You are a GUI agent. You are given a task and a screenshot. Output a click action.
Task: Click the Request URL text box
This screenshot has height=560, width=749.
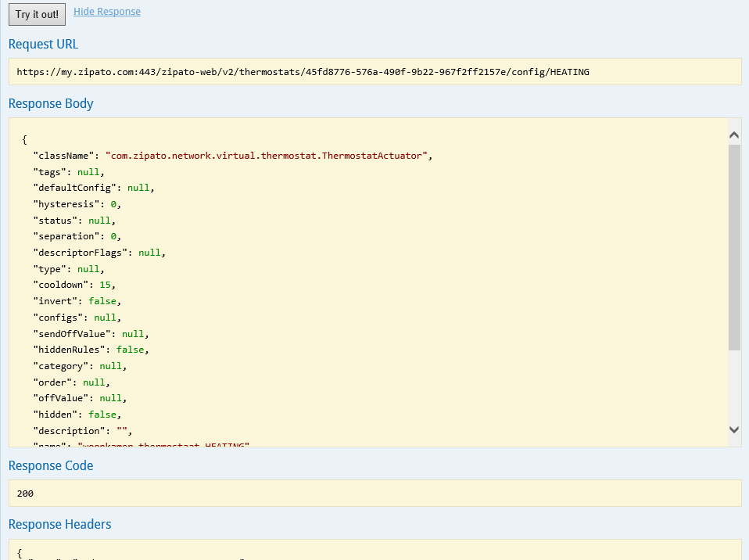point(374,71)
